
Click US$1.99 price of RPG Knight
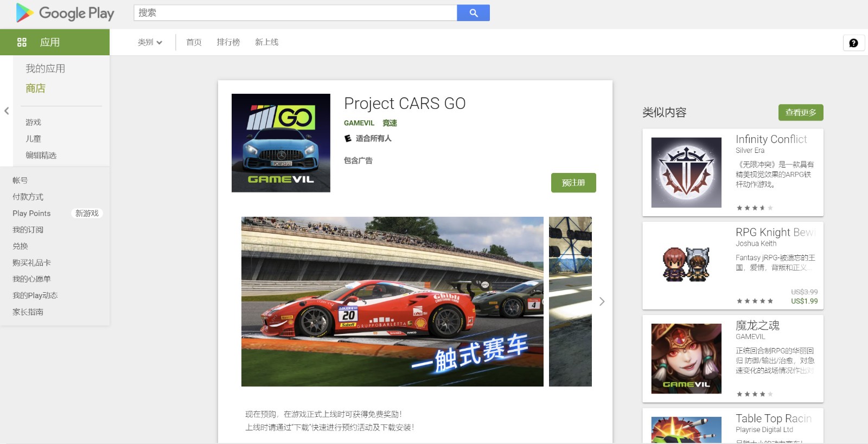pos(804,301)
